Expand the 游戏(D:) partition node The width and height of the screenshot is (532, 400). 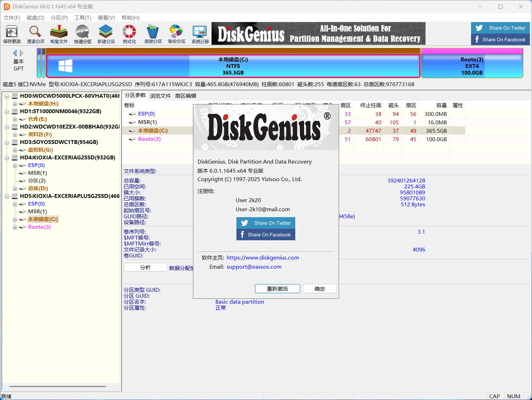(15, 188)
